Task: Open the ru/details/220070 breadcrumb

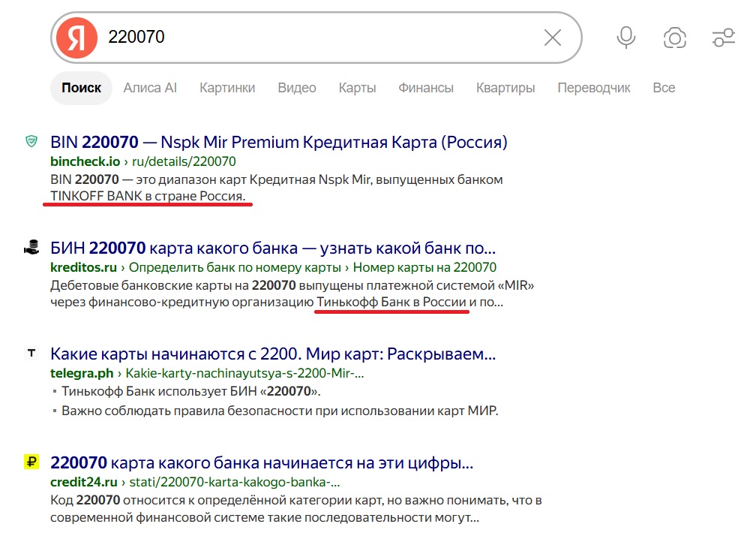Action: pyautogui.click(x=184, y=161)
